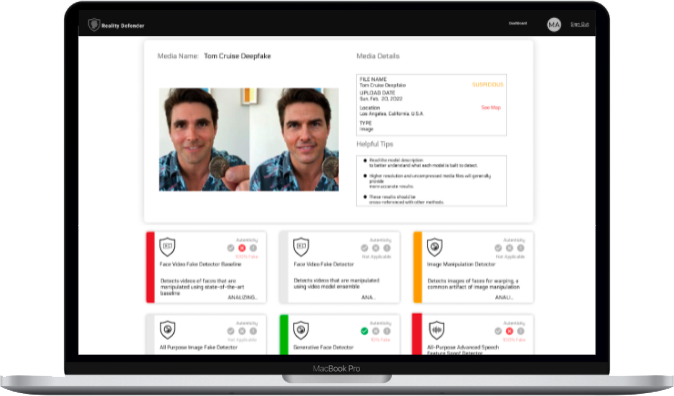Click the left face photo thumbnail
Screen dimensions: 674x396
pyautogui.click(x=204, y=140)
